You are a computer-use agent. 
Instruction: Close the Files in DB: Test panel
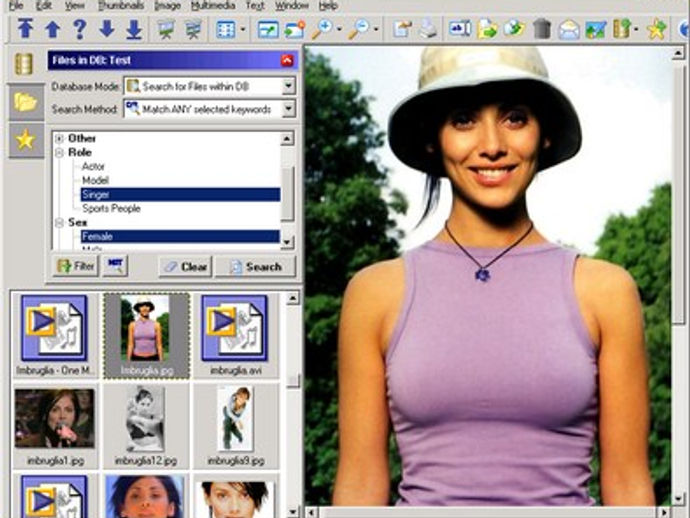pyautogui.click(x=287, y=60)
